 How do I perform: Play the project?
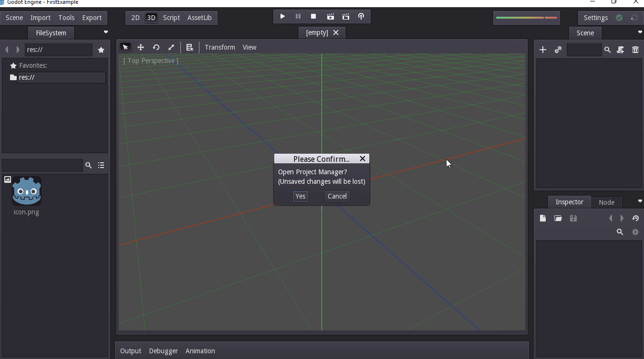click(x=283, y=17)
